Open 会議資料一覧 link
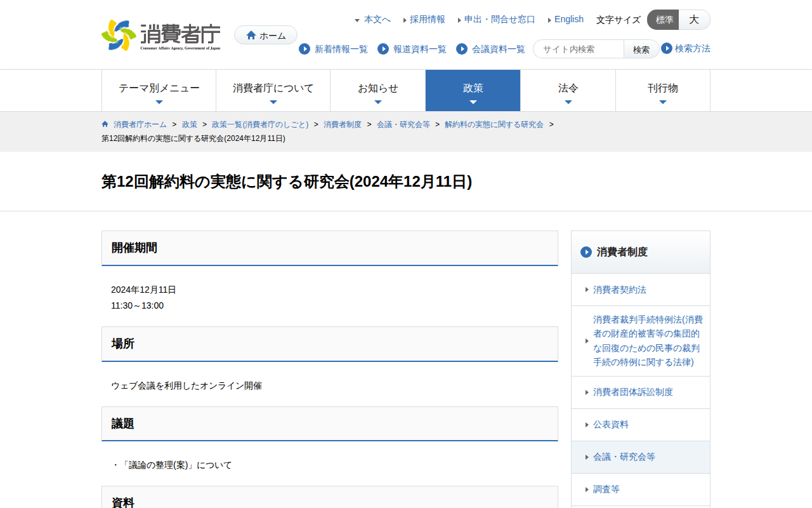The width and height of the screenshot is (812, 508). (499, 49)
